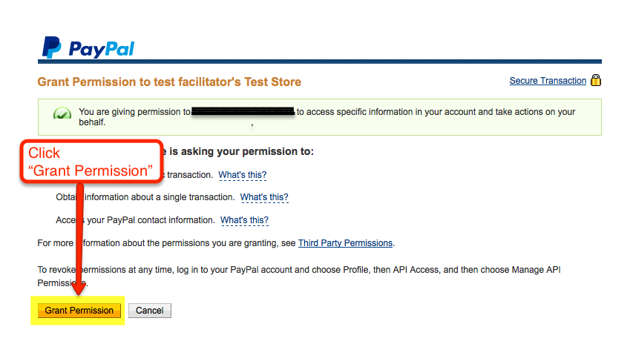The image size is (633, 364).
Task: Click the PayPal double-P logo icon
Action: coord(52,47)
